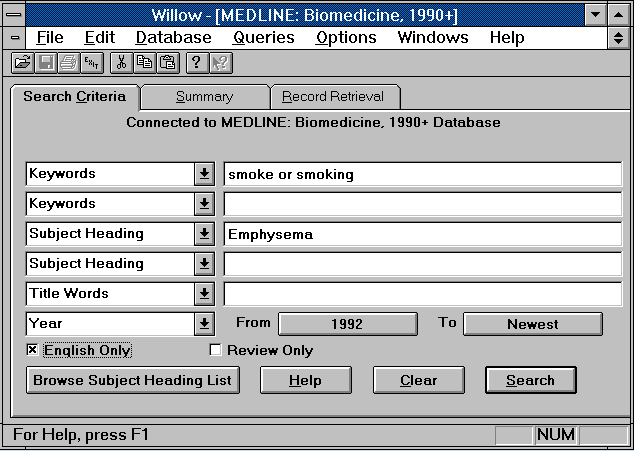
Task: Click the empty second Subject Heading field
Action: pos(423,264)
